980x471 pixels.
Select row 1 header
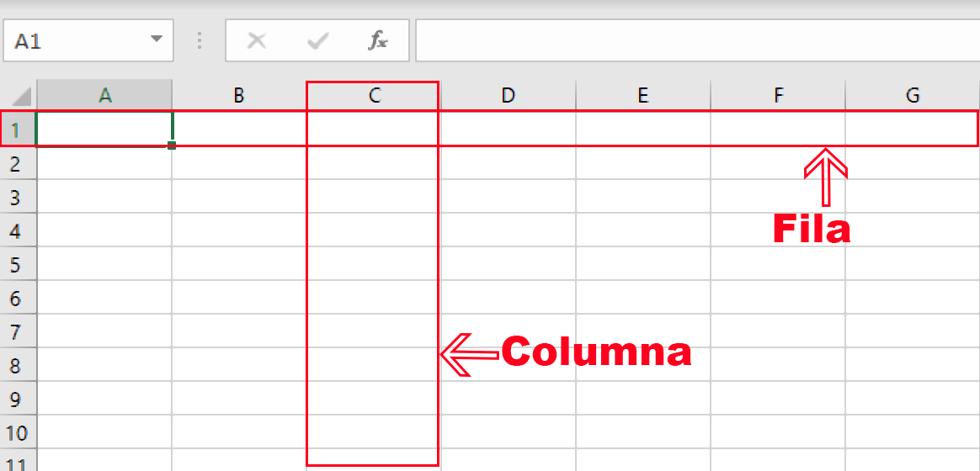coord(18,130)
